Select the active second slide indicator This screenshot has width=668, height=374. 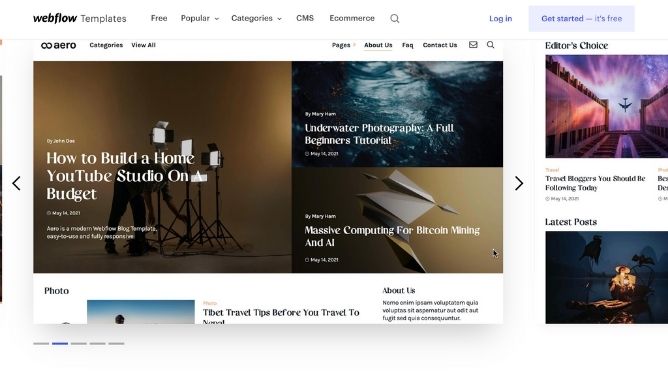coord(60,343)
